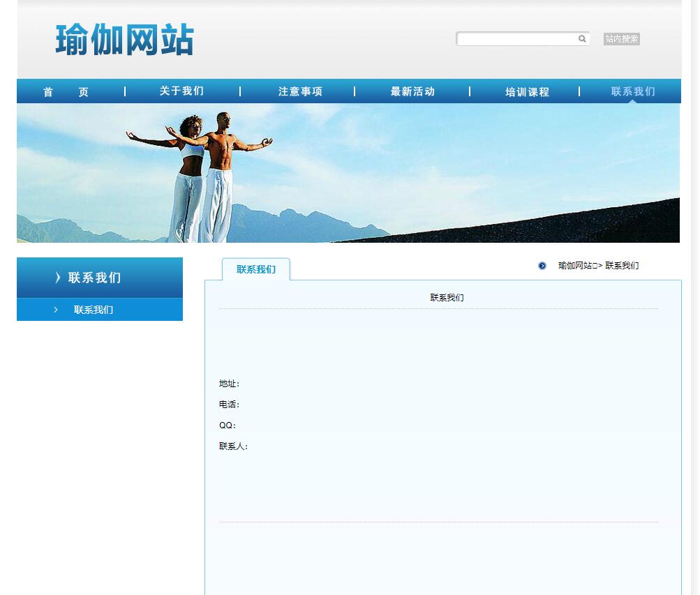
Task: Navigate to 培训课程 in the top menu
Action: [527, 92]
